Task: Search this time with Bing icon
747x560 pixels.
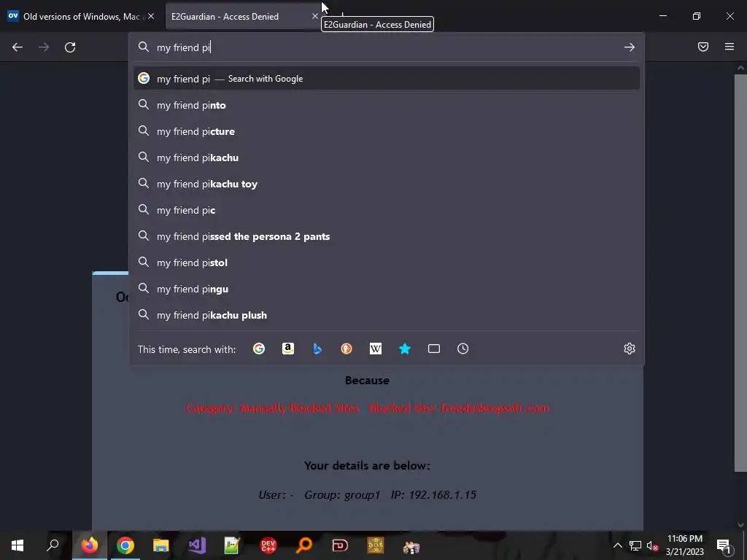Action: click(317, 349)
